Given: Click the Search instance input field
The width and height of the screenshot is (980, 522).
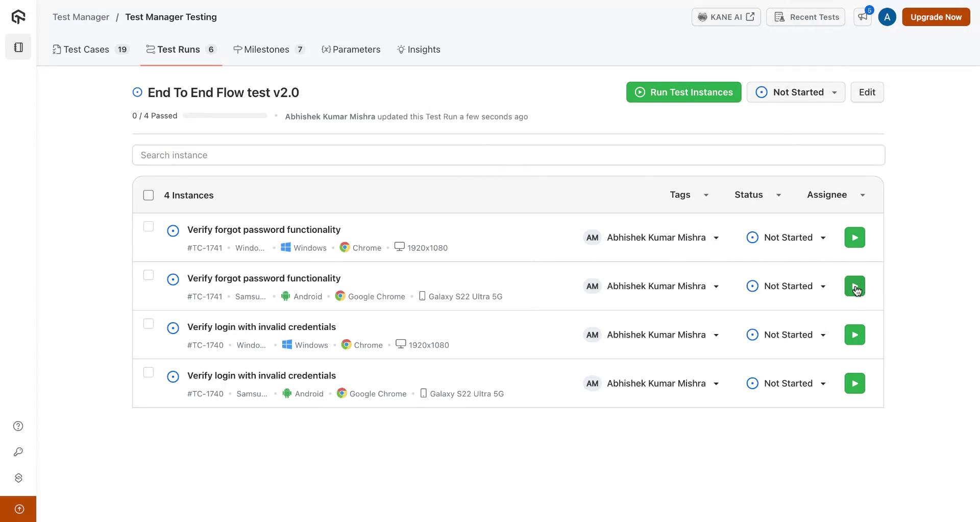Looking at the screenshot, I should [x=508, y=155].
